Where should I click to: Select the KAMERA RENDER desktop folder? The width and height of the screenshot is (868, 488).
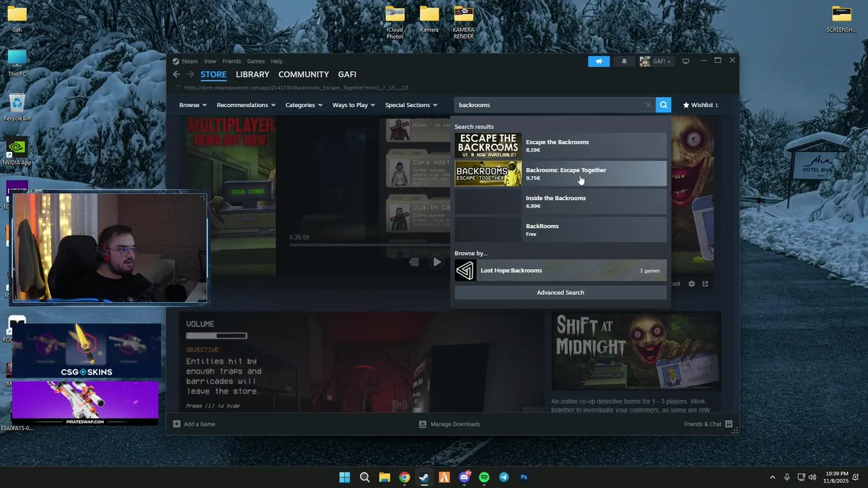pyautogui.click(x=464, y=22)
